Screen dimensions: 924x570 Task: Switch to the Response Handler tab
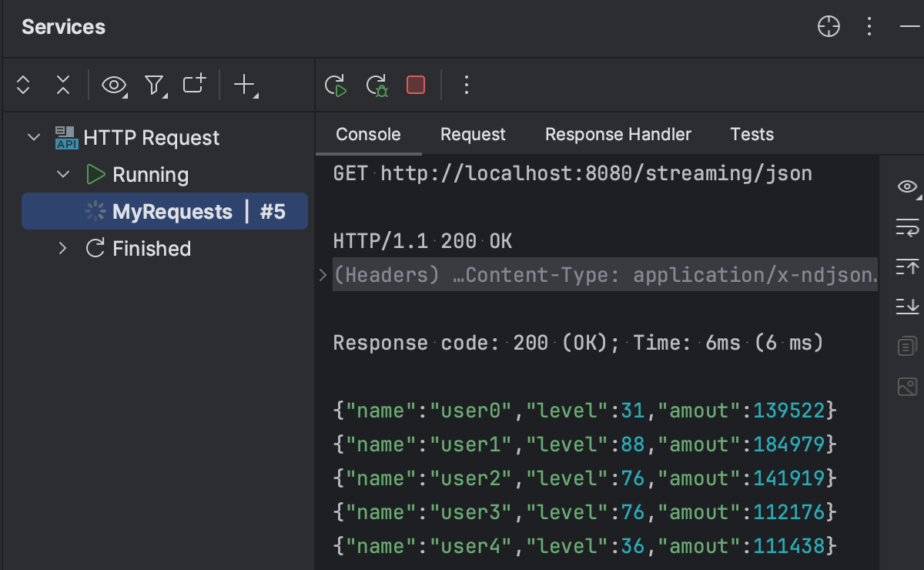[618, 134]
